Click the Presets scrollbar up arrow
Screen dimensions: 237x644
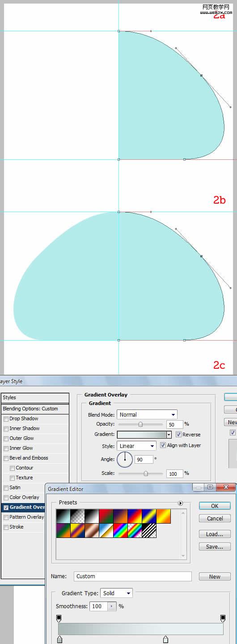tap(183, 512)
